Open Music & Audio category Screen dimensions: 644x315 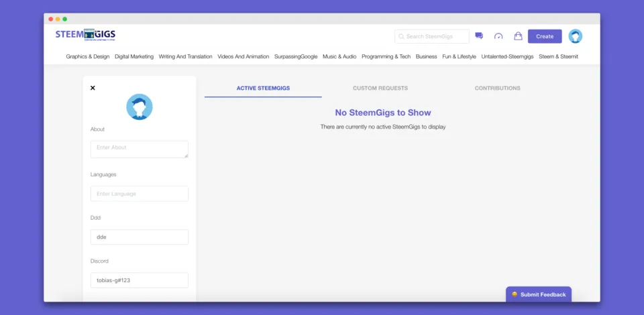point(339,56)
